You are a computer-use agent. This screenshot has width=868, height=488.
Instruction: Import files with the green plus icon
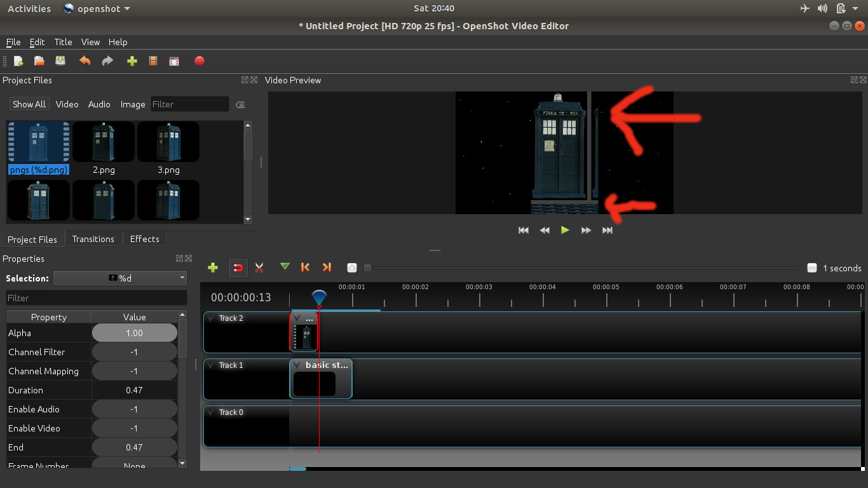tap(132, 60)
